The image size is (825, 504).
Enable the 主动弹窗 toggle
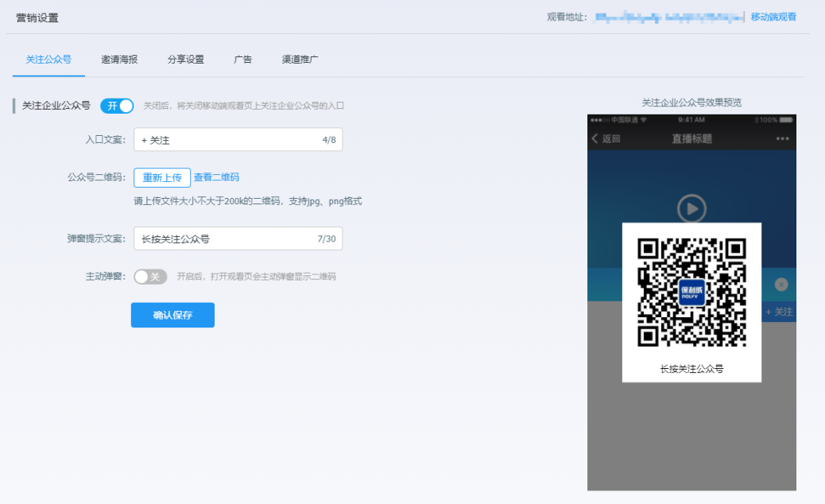point(150,277)
